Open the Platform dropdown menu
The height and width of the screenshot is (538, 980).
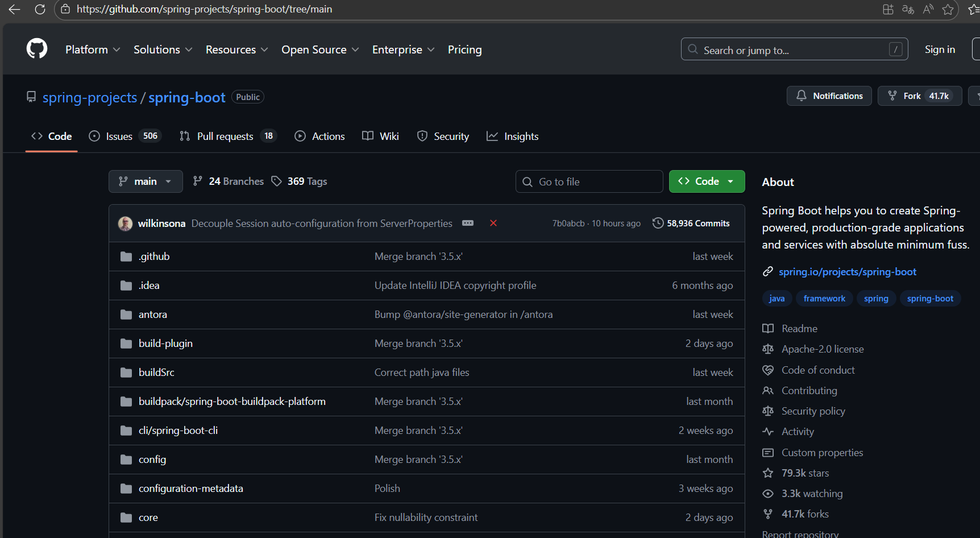[x=93, y=49]
